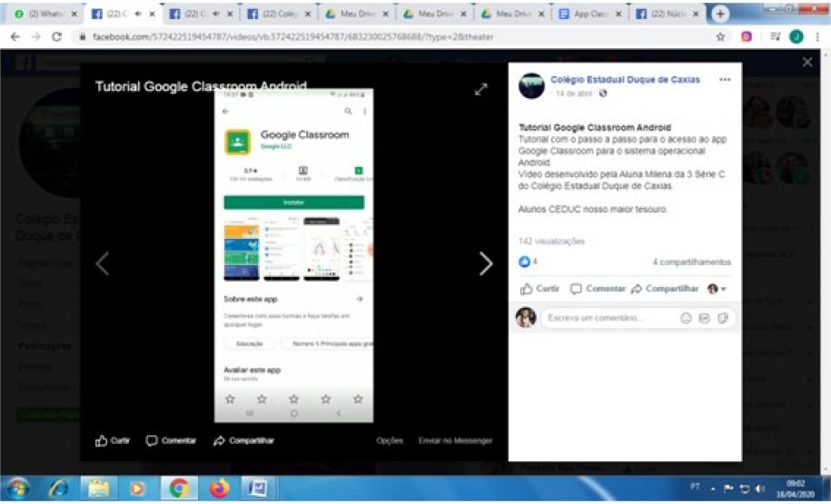The height and width of the screenshot is (504, 831).
Task: Reload the page in Chrome
Action: pyautogui.click(x=57, y=37)
